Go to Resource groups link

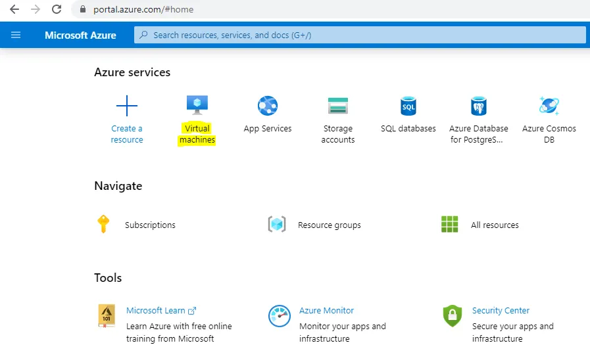point(330,225)
